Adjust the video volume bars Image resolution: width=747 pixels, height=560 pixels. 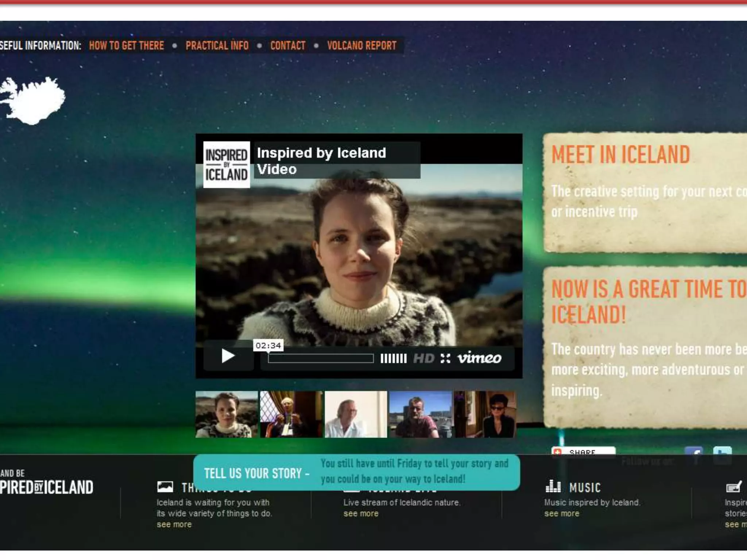(393, 358)
